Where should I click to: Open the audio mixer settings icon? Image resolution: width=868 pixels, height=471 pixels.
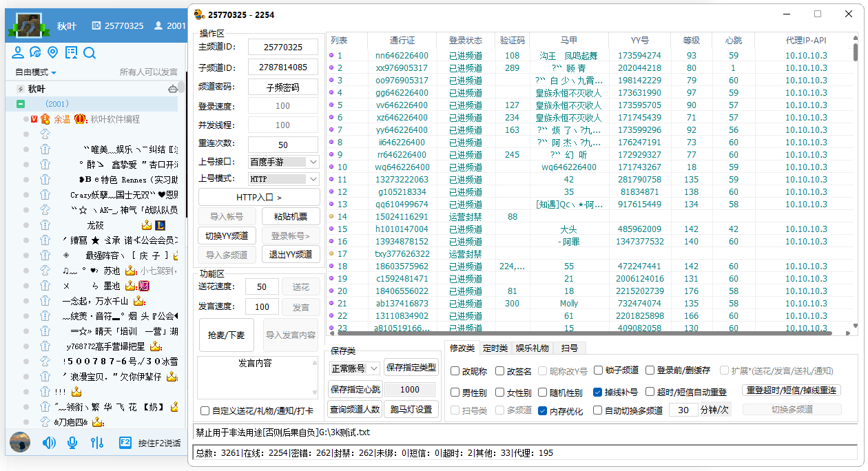[x=96, y=443]
